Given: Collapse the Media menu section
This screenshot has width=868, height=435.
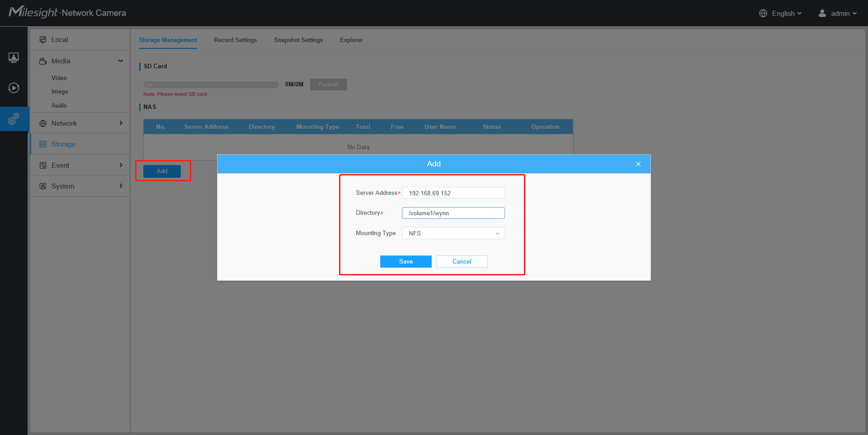Looking at the screenshot, I should (x=121, y=61).
